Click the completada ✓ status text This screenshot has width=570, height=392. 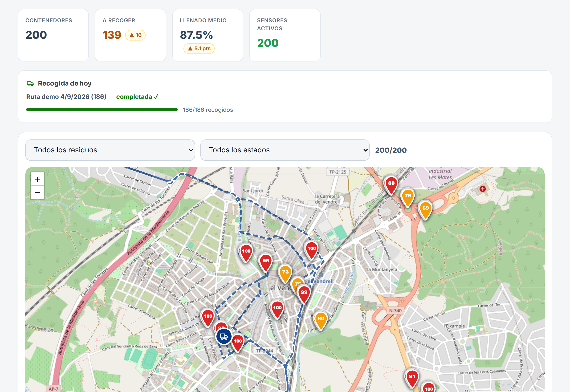[137, 97]
